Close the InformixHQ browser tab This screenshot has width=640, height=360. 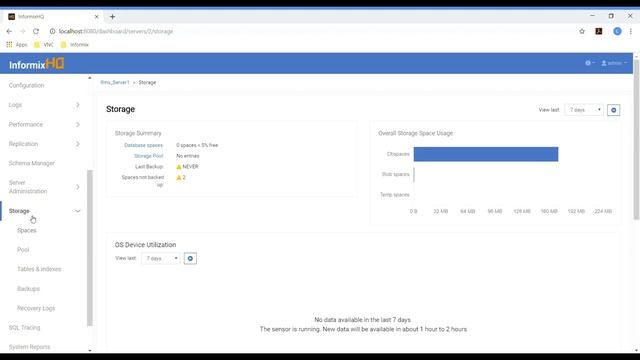click(96, 17)
